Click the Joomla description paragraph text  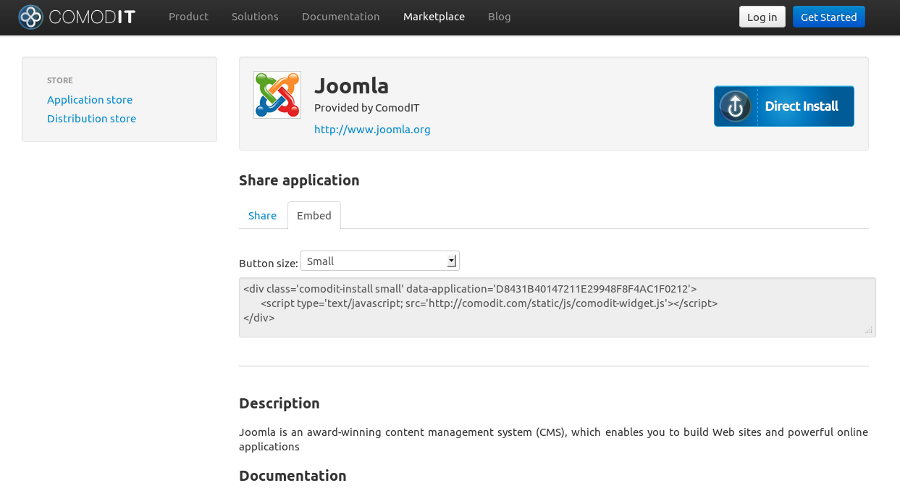pyautogui.click(x=553, y=440)
